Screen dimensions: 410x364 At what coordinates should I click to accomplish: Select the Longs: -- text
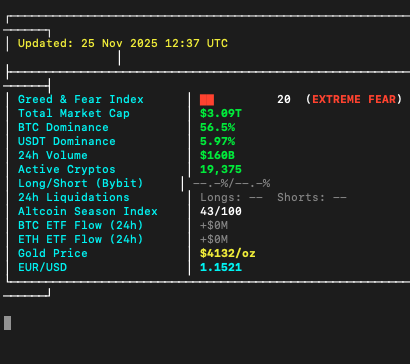(x=231, y=197)
